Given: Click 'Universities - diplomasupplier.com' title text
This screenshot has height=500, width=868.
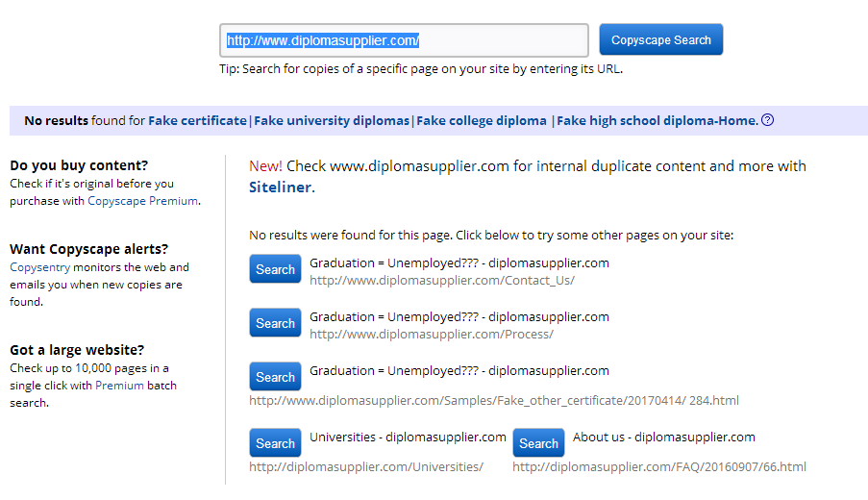Looking at the screenshot, I should [408, 437].
